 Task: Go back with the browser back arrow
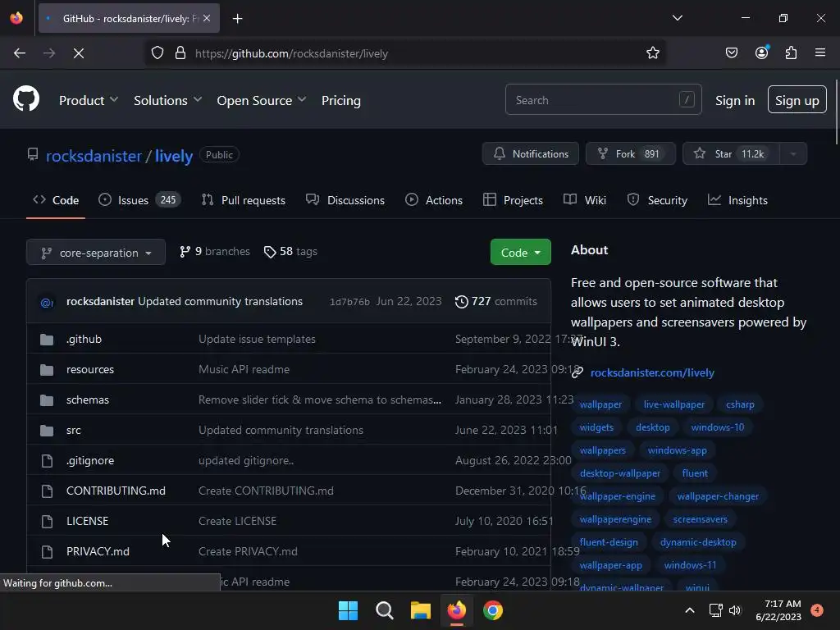(x=20, y=53)
